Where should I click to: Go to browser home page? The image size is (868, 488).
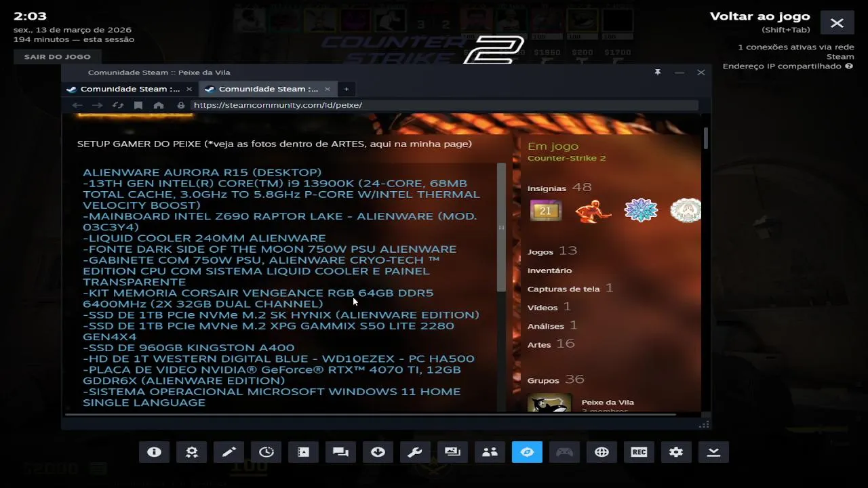(x=159, y=105)
